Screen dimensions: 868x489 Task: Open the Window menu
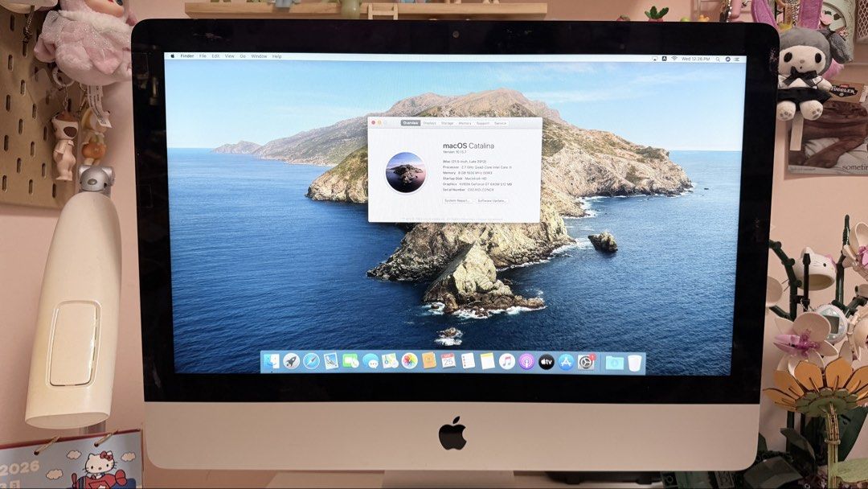coord(259,56)
